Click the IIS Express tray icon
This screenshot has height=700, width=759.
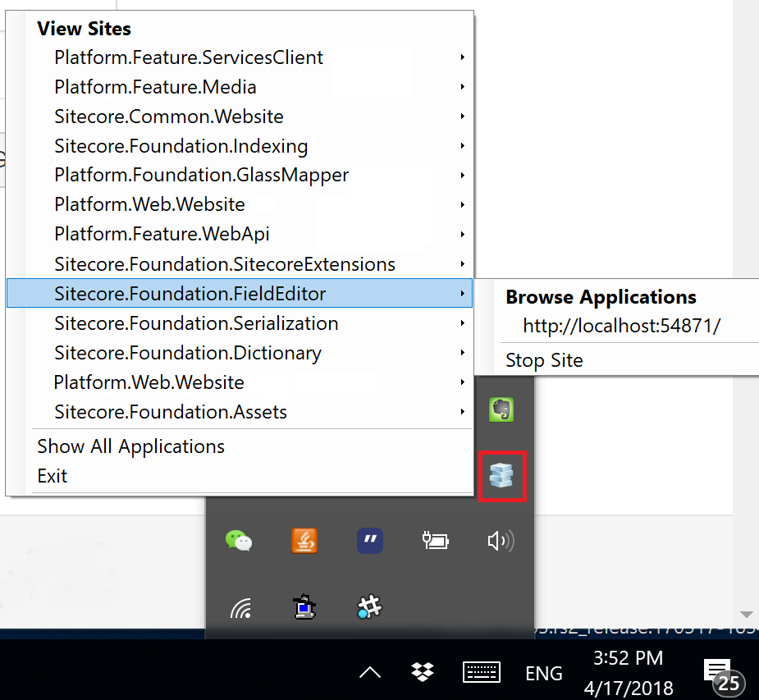pyautogui.click(x=501, y=475)
